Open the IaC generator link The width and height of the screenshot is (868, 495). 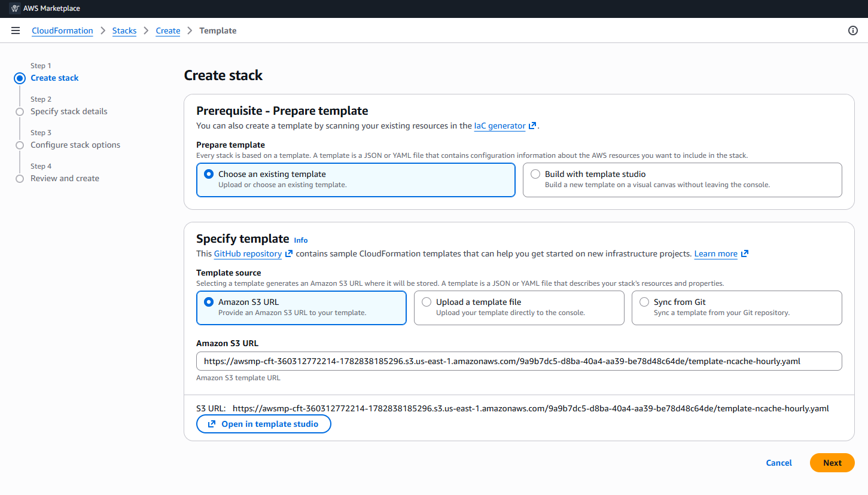click(500, 126)
